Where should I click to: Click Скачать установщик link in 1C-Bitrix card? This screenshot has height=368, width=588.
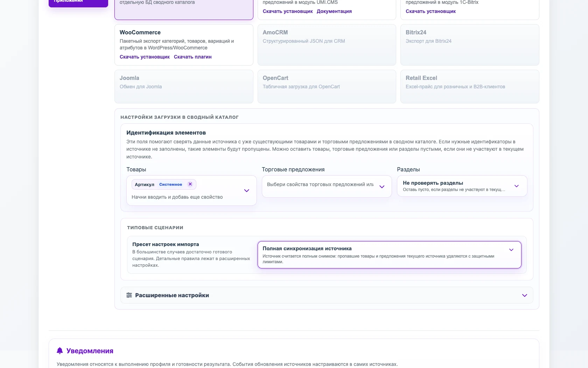430,11
